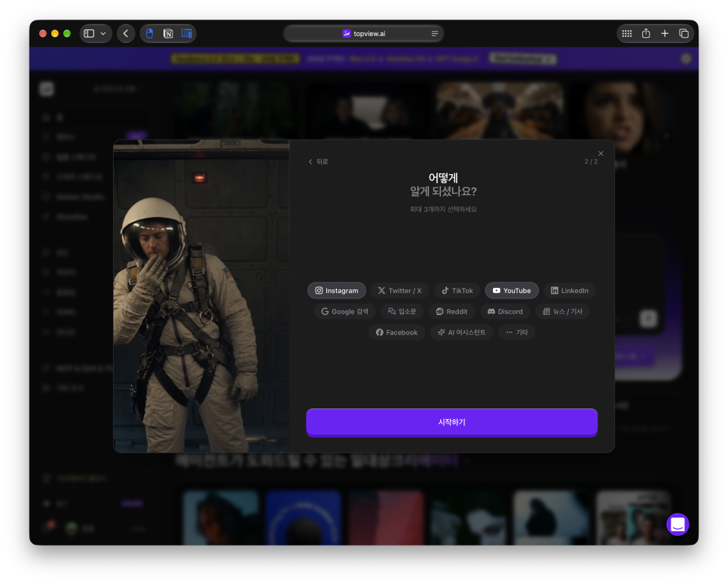Expand the sidebar dropdown chevron
The image size is (728, 584).
tap(103, 33)
